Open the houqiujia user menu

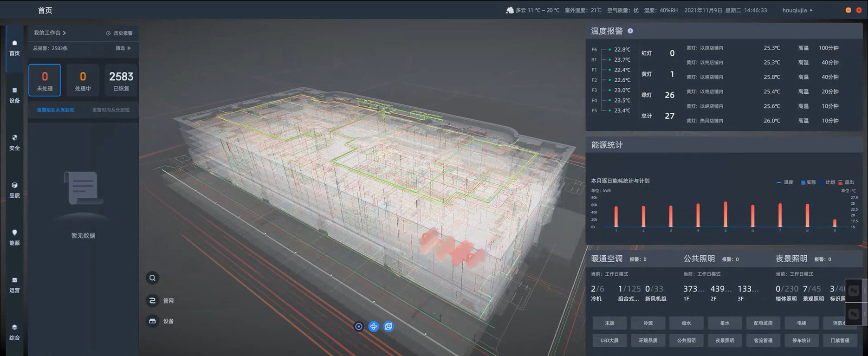(x=797, y=10)
